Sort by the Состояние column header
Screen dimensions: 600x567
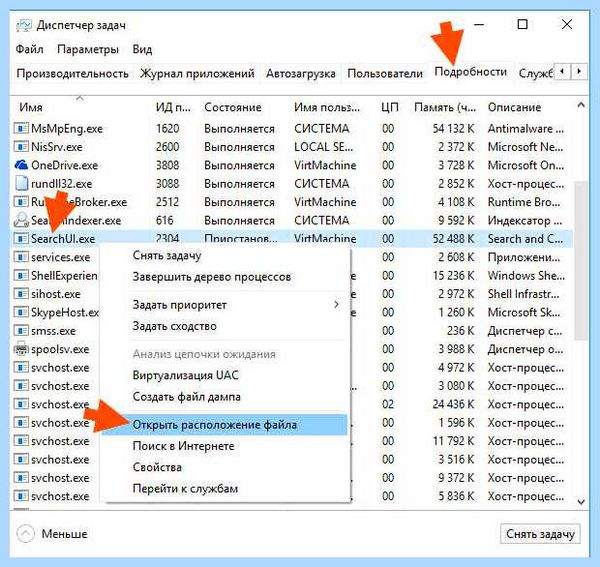[x=233, y=107]
